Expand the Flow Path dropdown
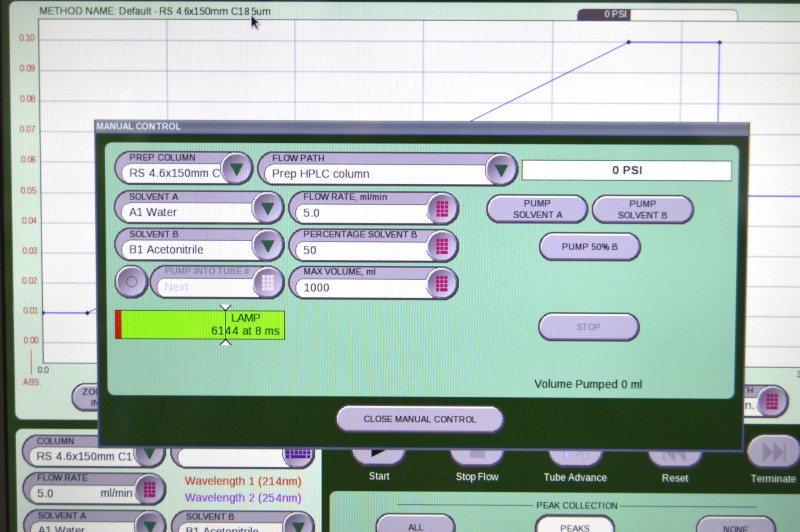The height and width of the screenshot is (532, 800). coord(501,170)
